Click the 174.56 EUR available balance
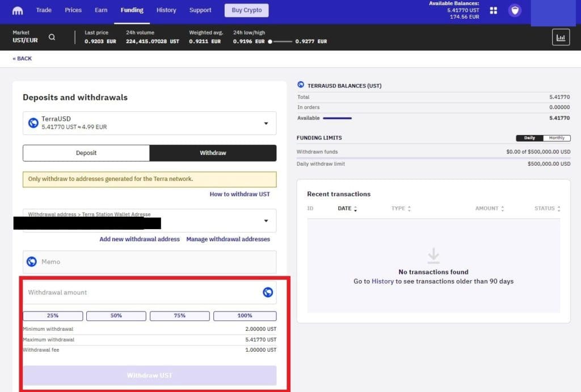Image resolution: width=581 pixels, height=392 pixels. [464, 16]
